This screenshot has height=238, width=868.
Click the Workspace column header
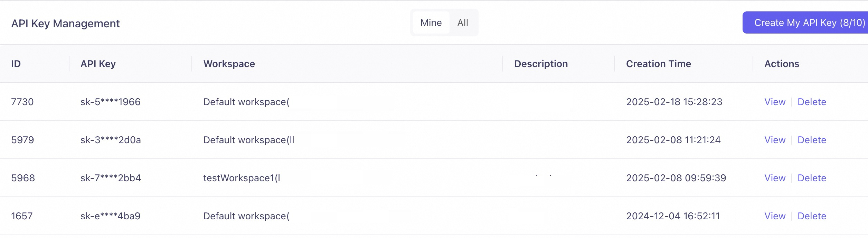(x=229, y=64)
